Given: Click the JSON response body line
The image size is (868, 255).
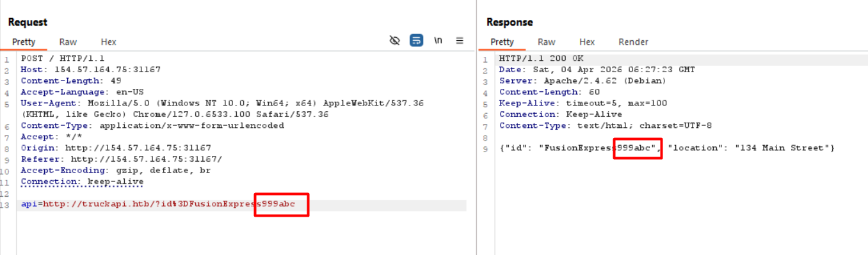Looking at the screenshot, I should tap(667, 148).
